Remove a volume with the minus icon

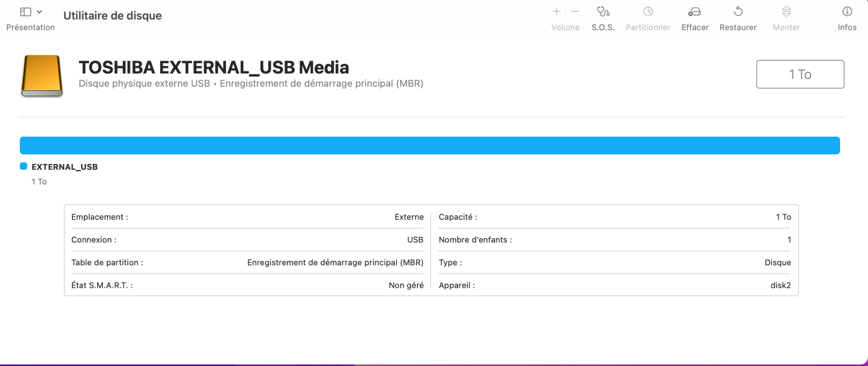(575, 11)
